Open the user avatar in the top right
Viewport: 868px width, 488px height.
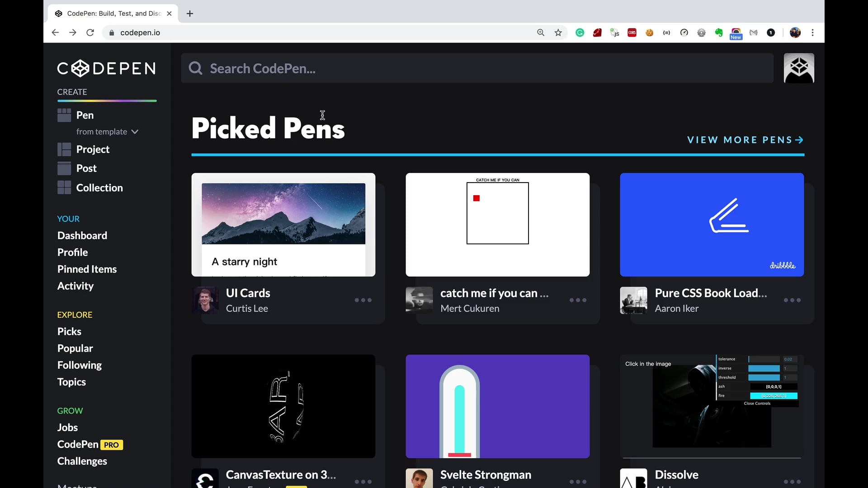(798, 68)
